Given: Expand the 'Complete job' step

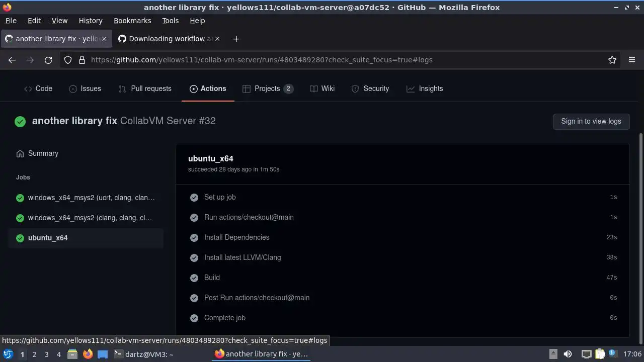Looking at the screenshot, I should tap(403, 318).
